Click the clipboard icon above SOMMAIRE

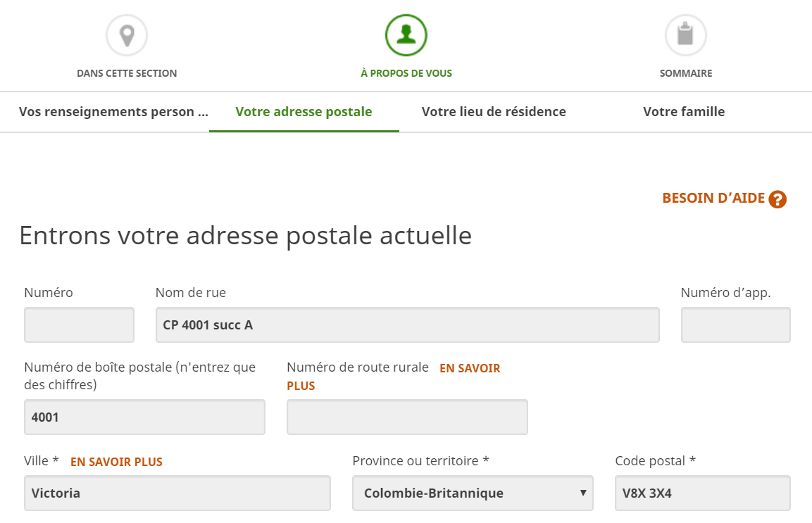coord(685,34)
